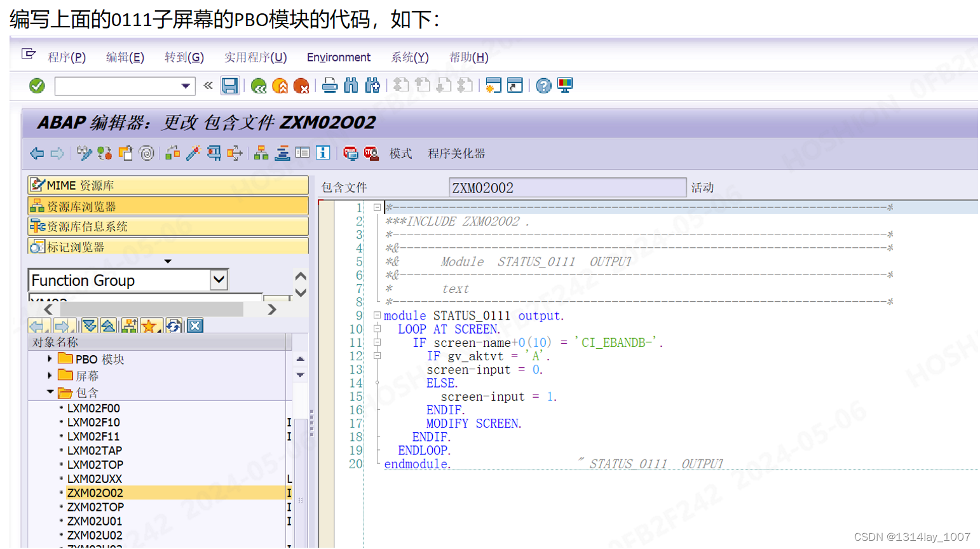The image size is (980, 549).
Task: Open the 程序(P) menu
Action: (x=67, y=57)
